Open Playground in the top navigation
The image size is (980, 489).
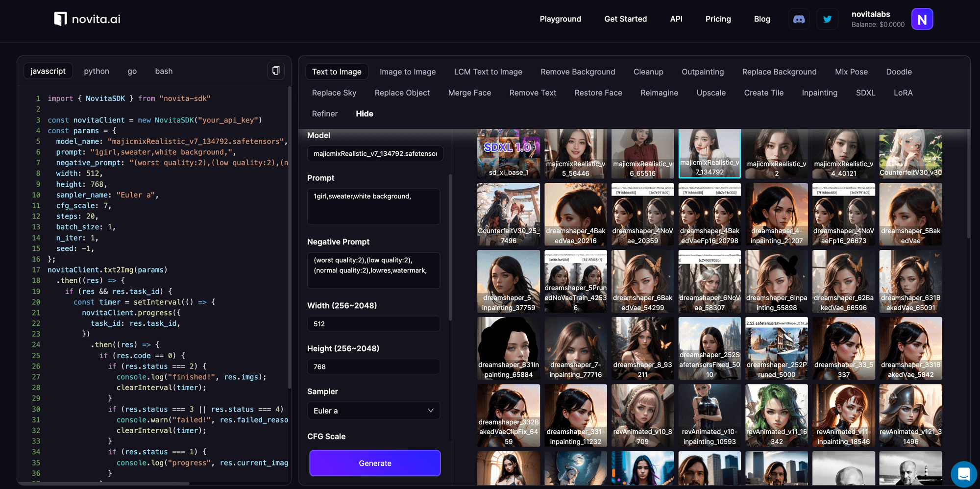tap(561, 19)
